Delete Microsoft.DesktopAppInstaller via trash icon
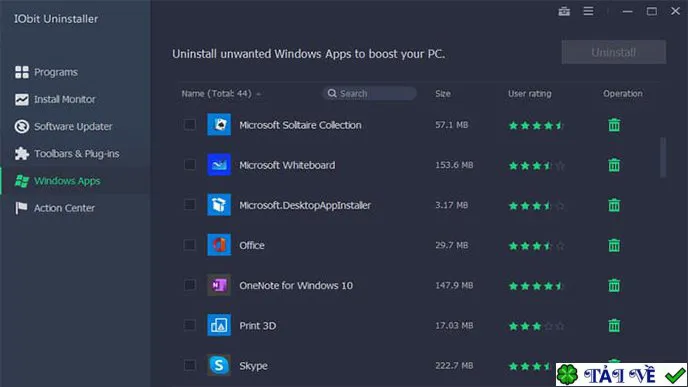The height and width of the screenshot is (387, 688). pos(614,205)
